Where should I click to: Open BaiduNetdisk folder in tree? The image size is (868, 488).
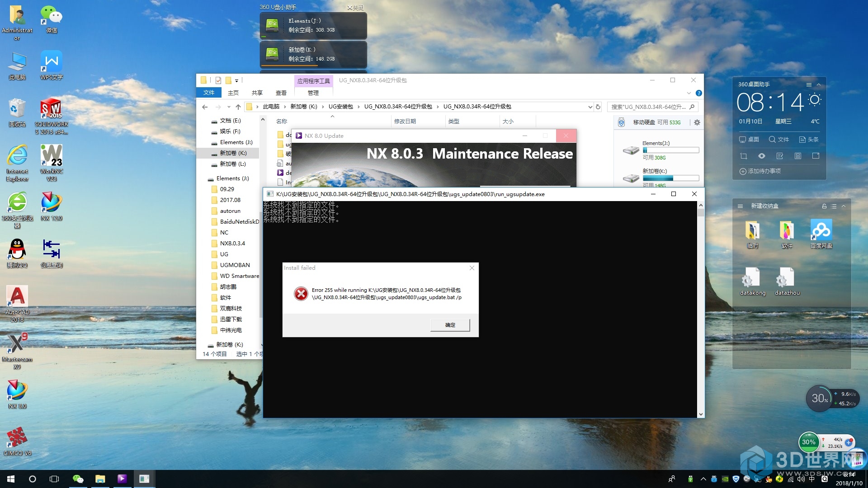pyautogui.click(x=239, y=222)
